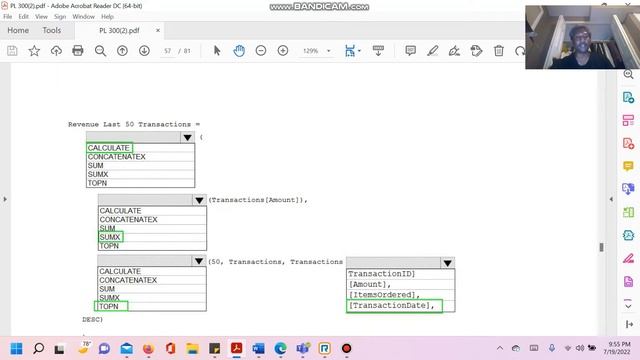Open the View menu

pyautogui.click(x=41, y=17)
